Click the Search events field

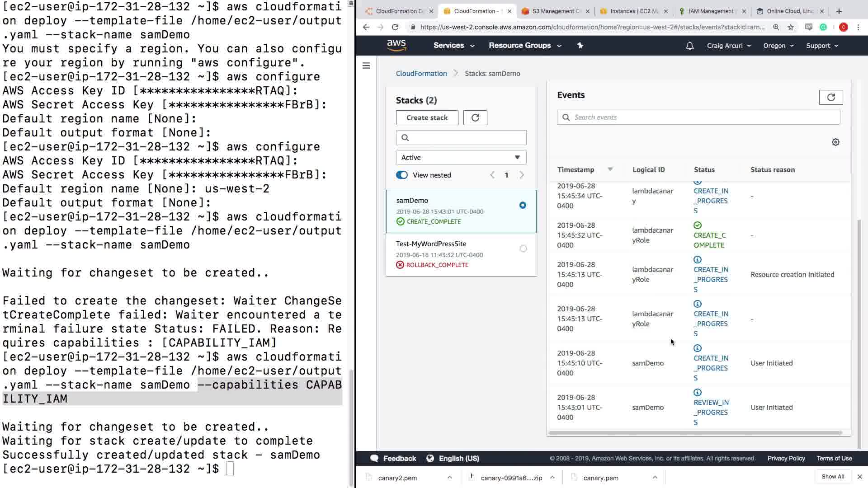point(698,117)
